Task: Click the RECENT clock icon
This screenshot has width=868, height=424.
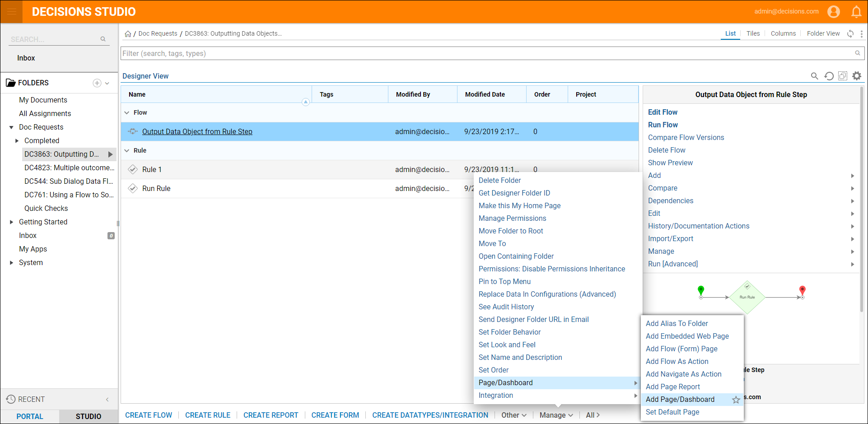Action: coord(11,399)
